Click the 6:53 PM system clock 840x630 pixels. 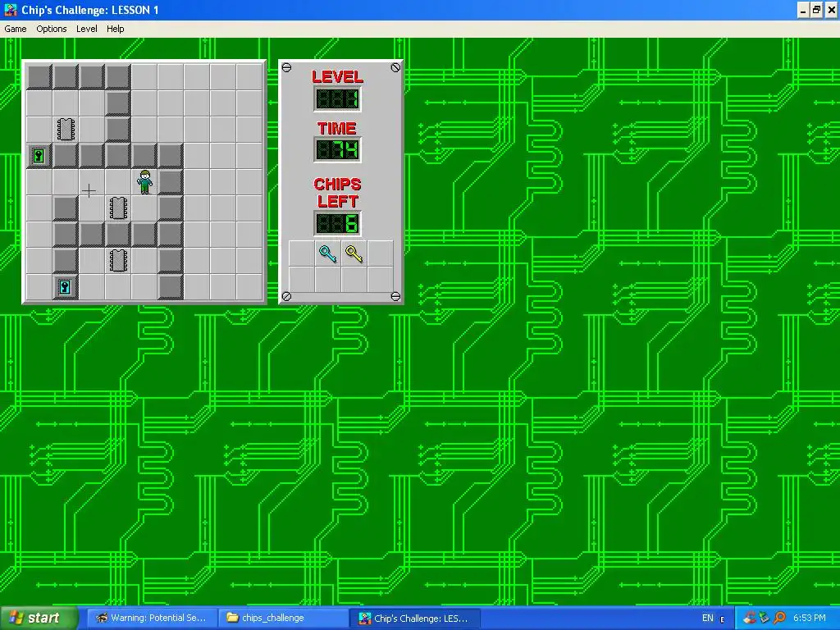pos(810,618)
